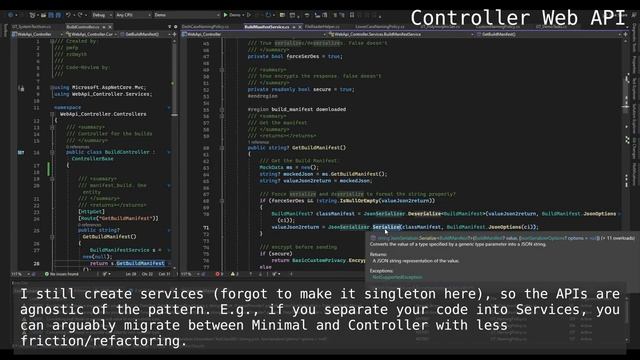
Task: Click the Save All double-disk icon
Action: (58, 15)
